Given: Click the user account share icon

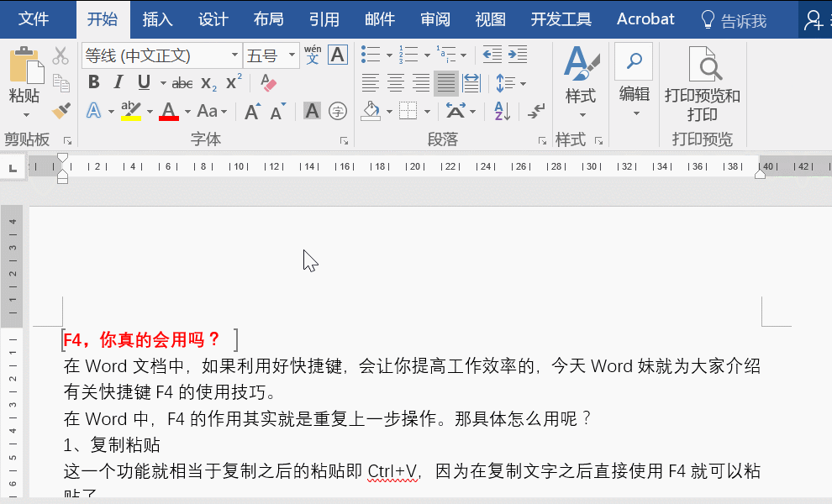Looking at the screenshot, I should 813,20.
